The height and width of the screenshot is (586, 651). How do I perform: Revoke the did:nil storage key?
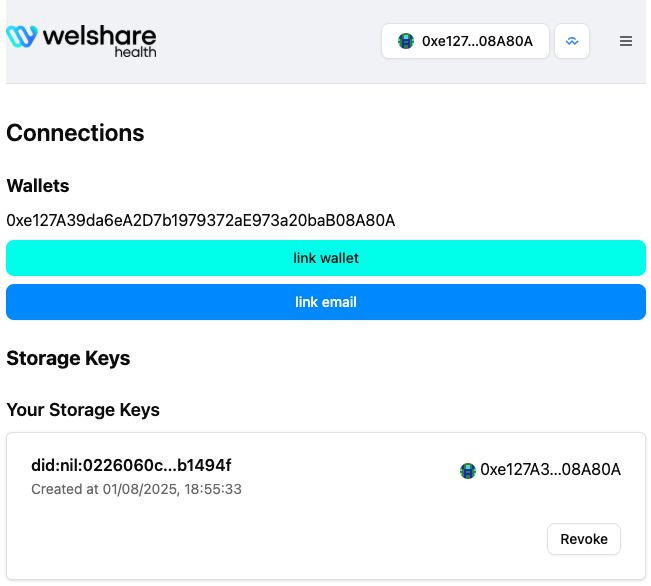584,539
